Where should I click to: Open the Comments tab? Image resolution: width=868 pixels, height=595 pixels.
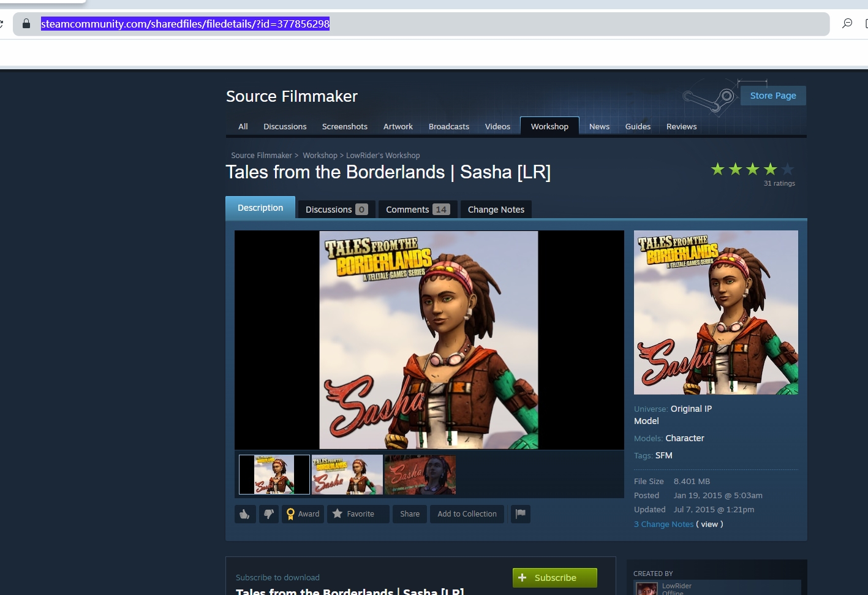(x=417, y=210)
